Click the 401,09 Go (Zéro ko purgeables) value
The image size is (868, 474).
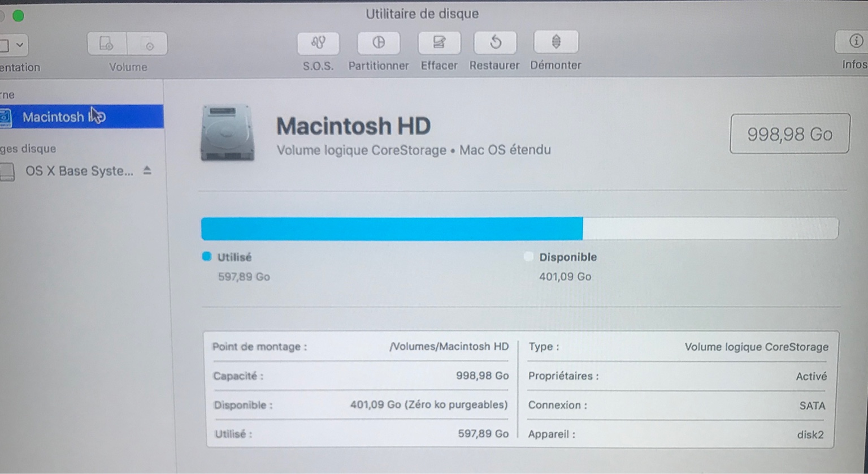pos(429,404)
